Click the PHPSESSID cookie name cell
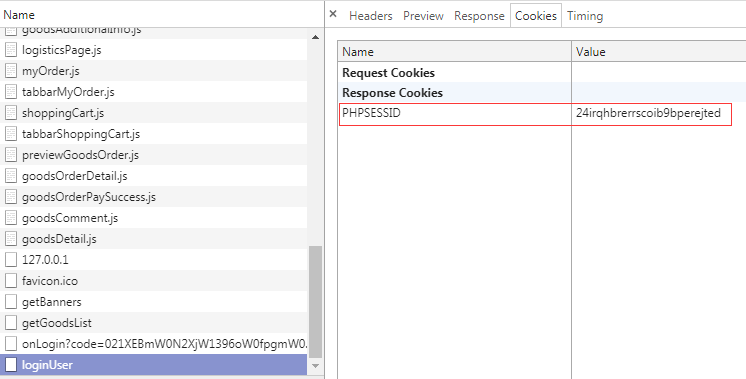The height and width of the screenshot is (379, 746). click(x=455, y=113)
